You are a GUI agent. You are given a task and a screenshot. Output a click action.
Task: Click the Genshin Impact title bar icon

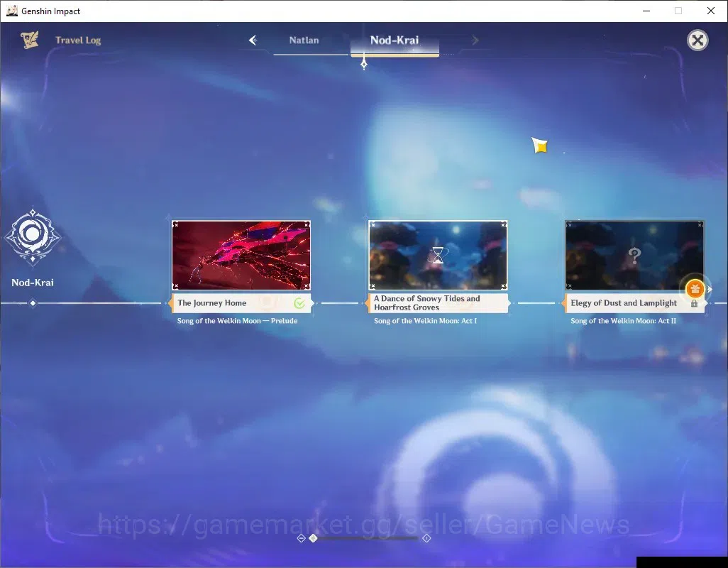12,11
